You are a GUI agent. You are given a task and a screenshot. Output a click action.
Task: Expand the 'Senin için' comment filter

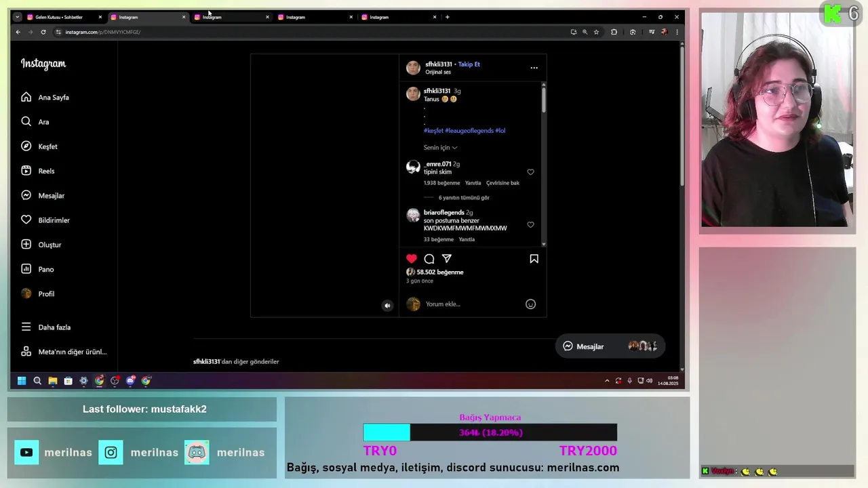441,148
